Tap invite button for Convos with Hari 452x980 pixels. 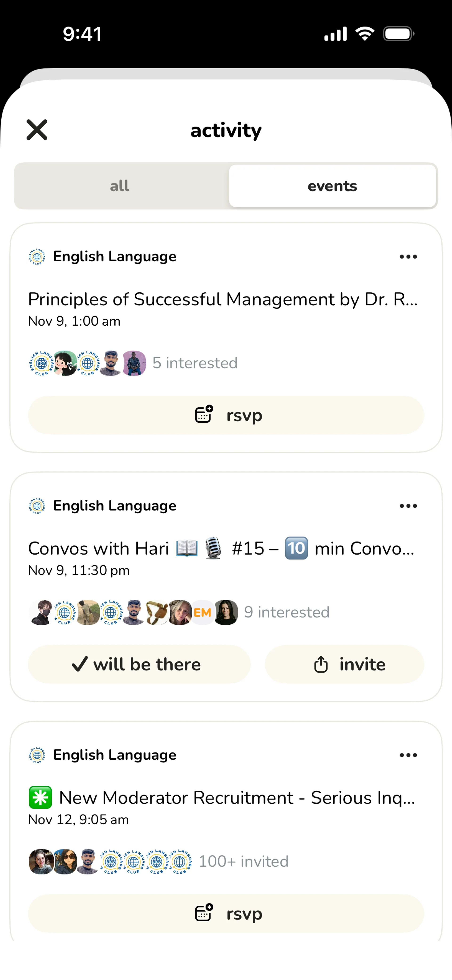point(344,664)
